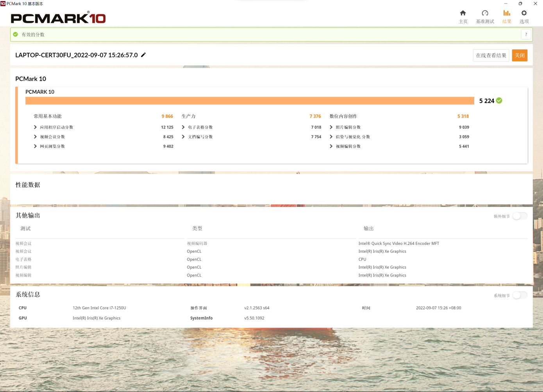Click the 照片编辑 test row label

pos(23,267)
